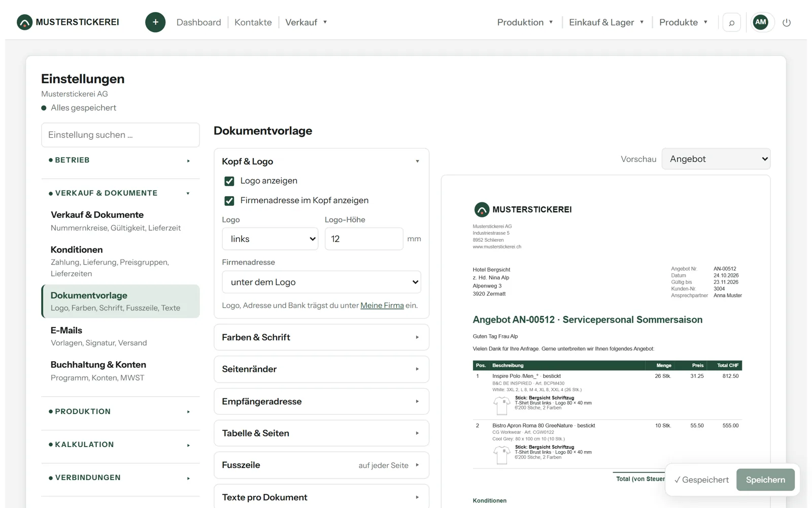
Task: Expand the Tabelle & Seiten section
Action: [x=321, y=433]
